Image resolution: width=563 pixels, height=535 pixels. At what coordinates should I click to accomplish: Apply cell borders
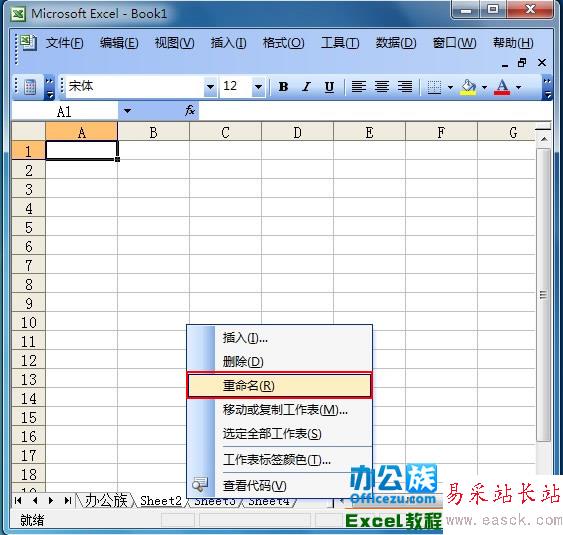click(x=434, y=87)
